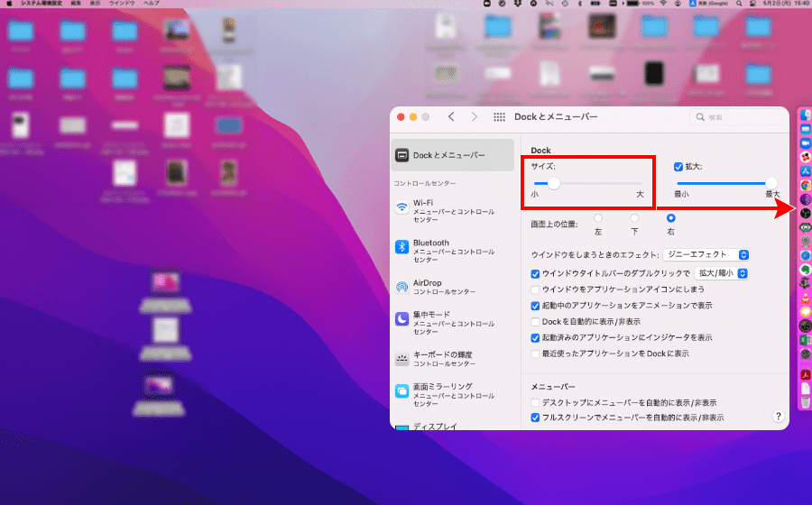
Task: Launch VLC cone icon in Dock
Action: [x=806, y=298]
